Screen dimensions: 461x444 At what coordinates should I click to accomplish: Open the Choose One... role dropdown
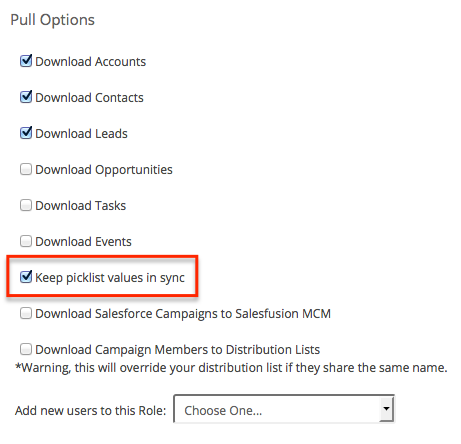click(x=284, y=409)
